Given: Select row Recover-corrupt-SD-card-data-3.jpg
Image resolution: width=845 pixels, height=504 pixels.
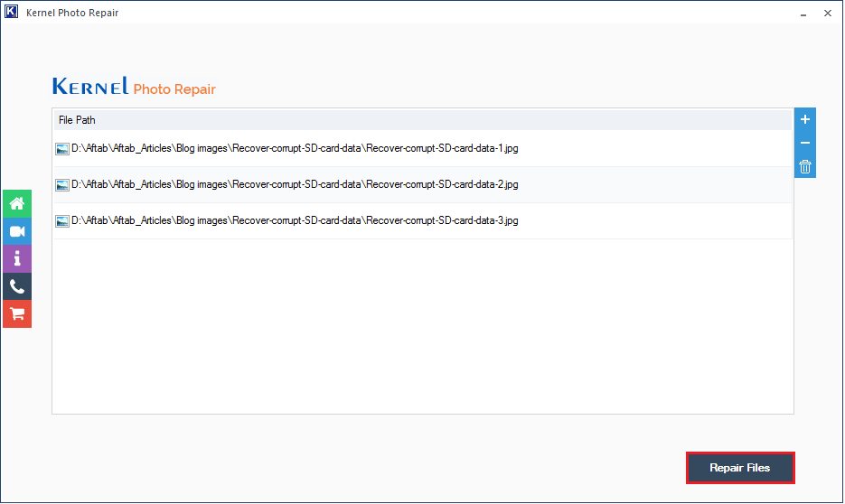Looking at the screenshot, I should pyautogui.click(x=423, y=220).
